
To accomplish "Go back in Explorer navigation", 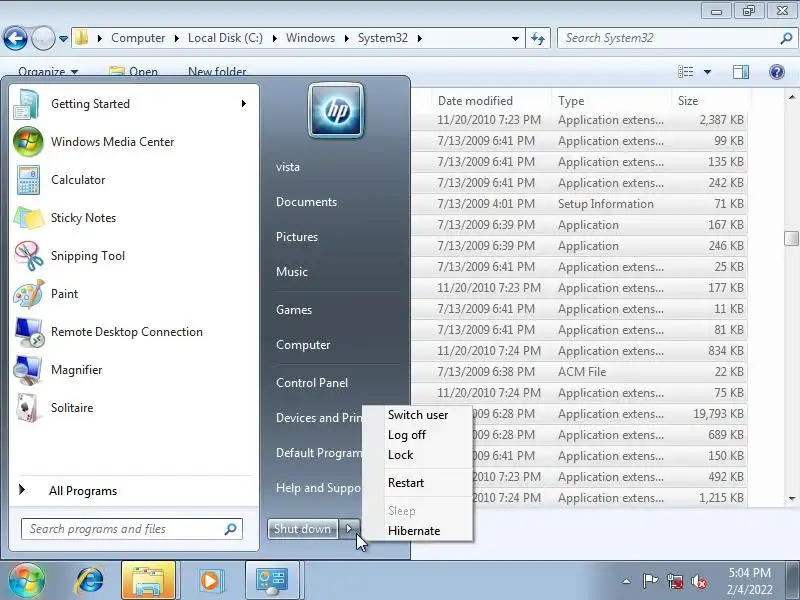I will tap(15, 38).
